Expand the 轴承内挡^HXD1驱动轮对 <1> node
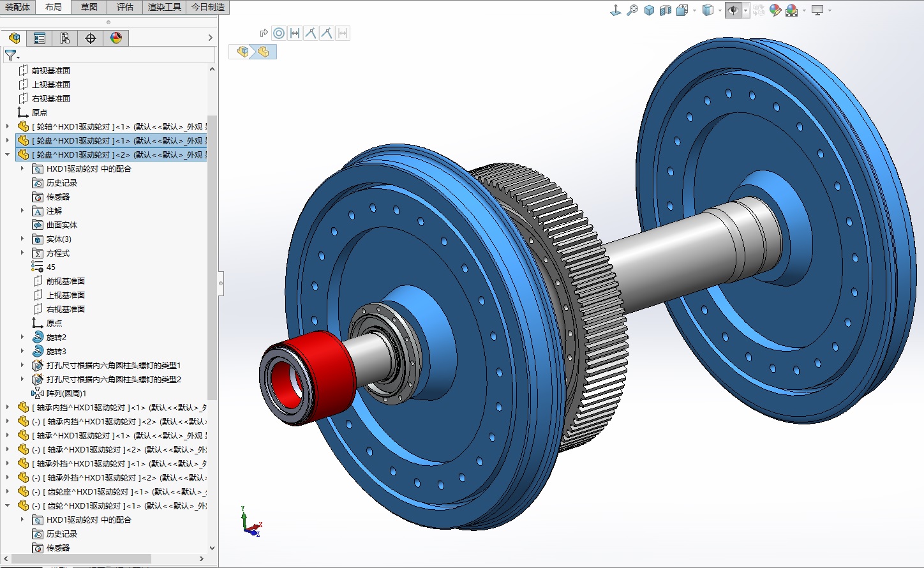The height and width of the screenshot is (568, 924). coord(8,407)
